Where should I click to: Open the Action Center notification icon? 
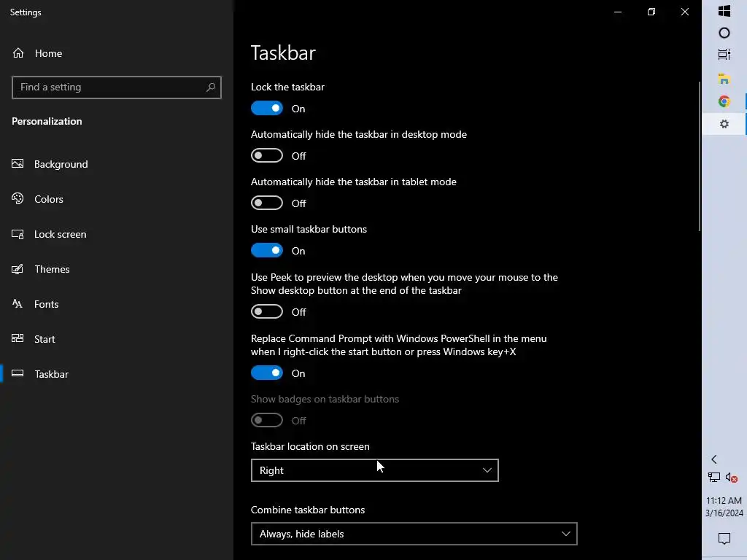point(724,539)
